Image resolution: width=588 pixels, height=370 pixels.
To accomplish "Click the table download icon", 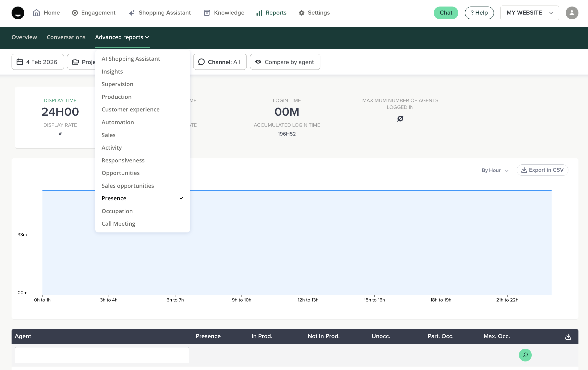I will point(568,336).
